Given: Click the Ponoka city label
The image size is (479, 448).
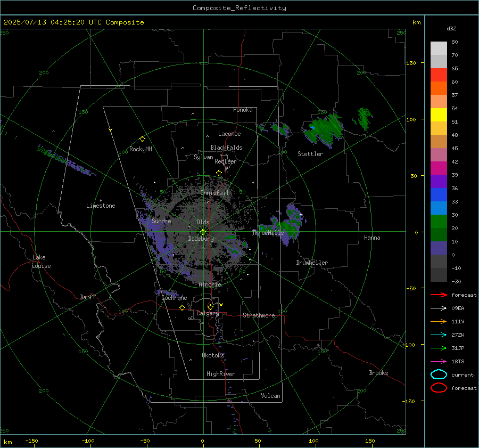Looking at the screenshot, I should (243, 110).
